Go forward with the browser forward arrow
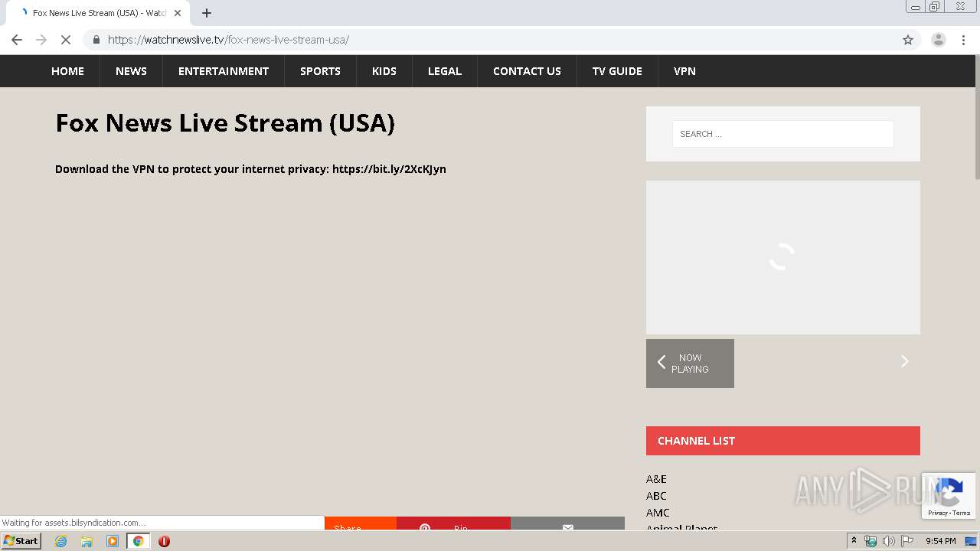 click(x=41, y=40)
